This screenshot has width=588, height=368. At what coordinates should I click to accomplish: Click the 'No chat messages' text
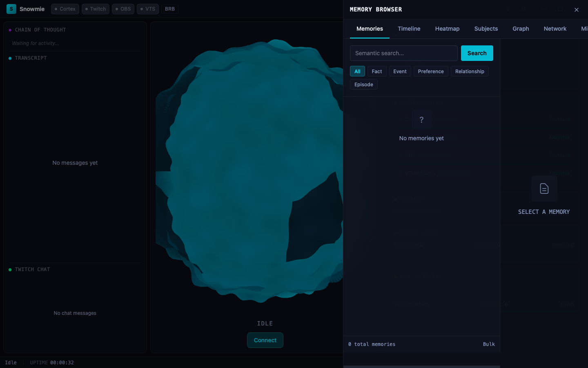tap(75, 313)
